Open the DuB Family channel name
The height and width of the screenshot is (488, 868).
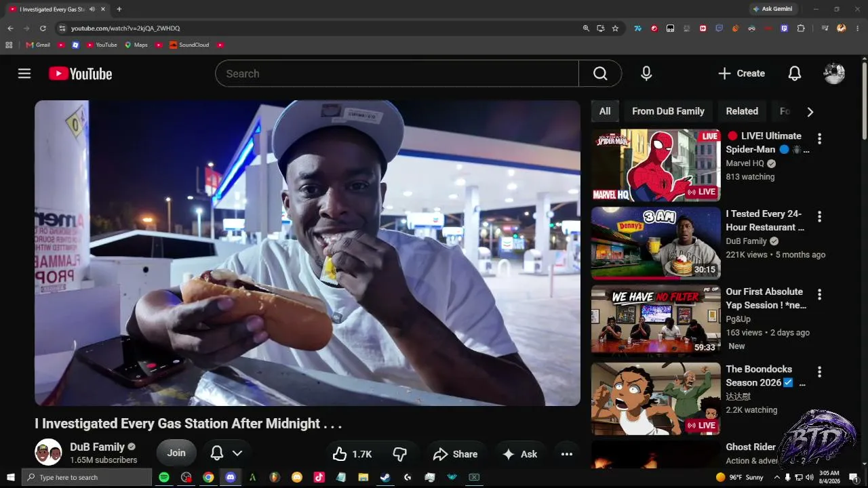97,447
